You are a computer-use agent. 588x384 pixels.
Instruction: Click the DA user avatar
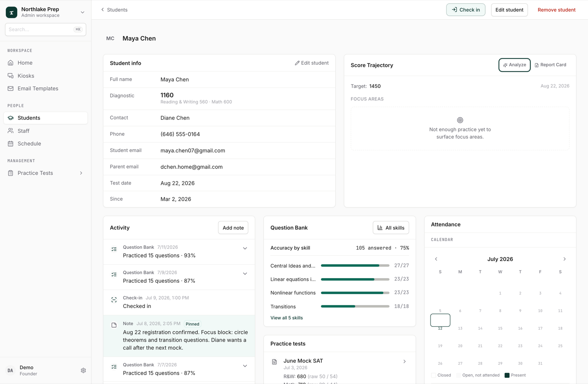pyautogui.click(x=10, y=371)
